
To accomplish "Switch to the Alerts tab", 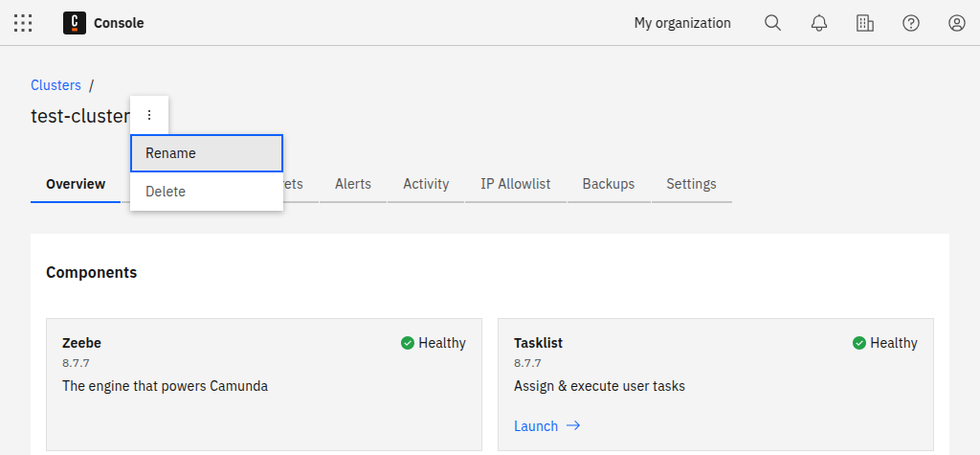I will click(352, 184).
